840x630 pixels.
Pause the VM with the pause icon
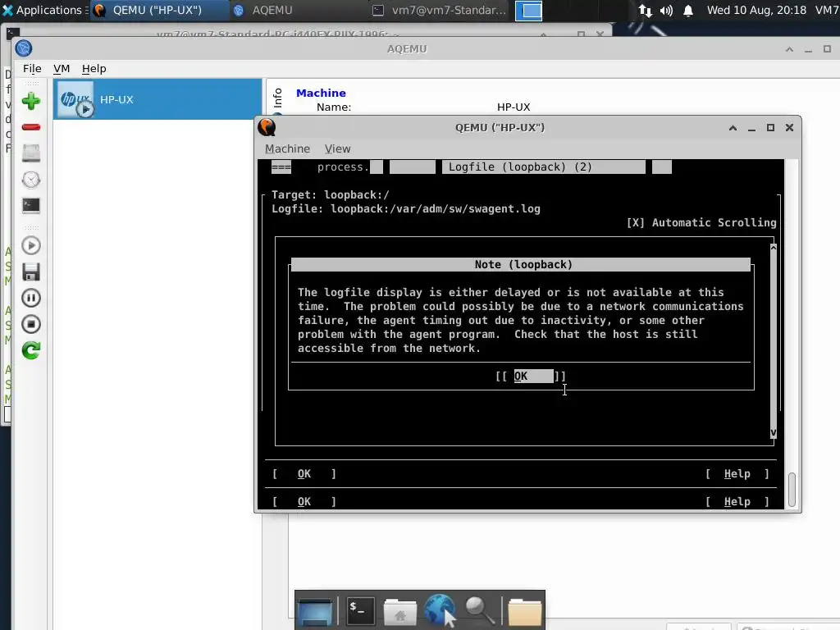31,298
